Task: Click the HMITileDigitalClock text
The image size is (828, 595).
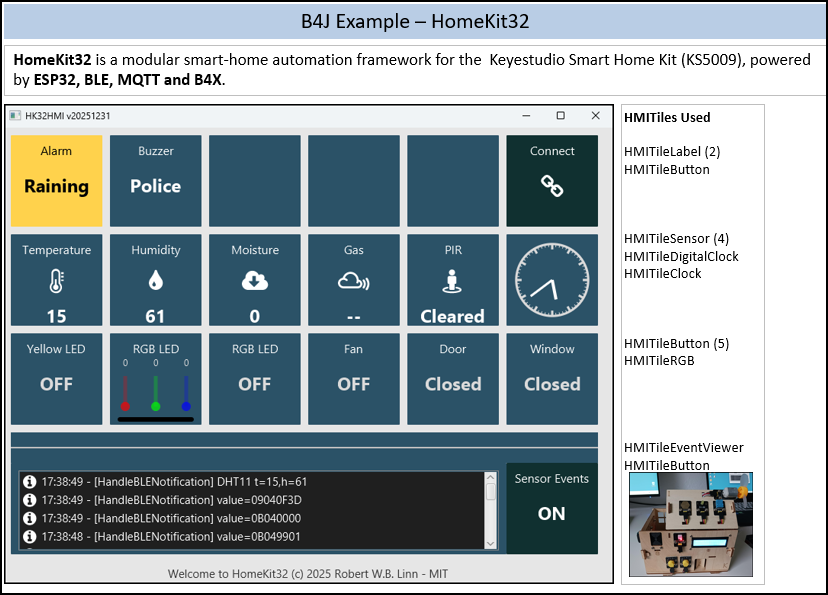Action: [681, 257]
